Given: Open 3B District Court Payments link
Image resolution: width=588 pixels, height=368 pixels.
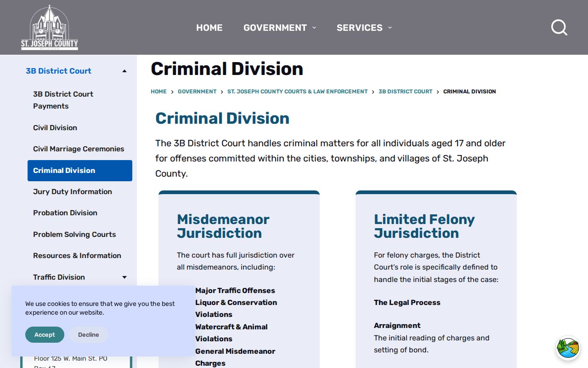Looking at the screenshot, I should tap(63, 100).
